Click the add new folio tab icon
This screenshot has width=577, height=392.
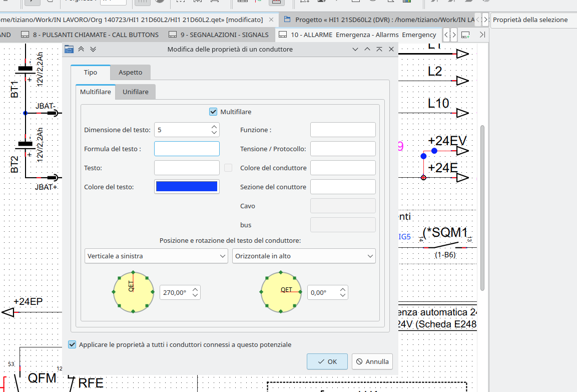465,35
